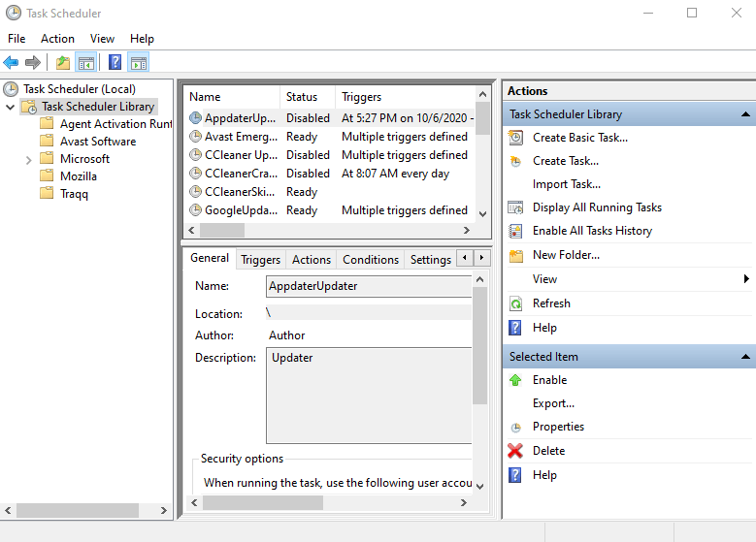Click the Forward arrow toolbar icon
The height and width of the screenshot is (542, 756).
point(33,63)
